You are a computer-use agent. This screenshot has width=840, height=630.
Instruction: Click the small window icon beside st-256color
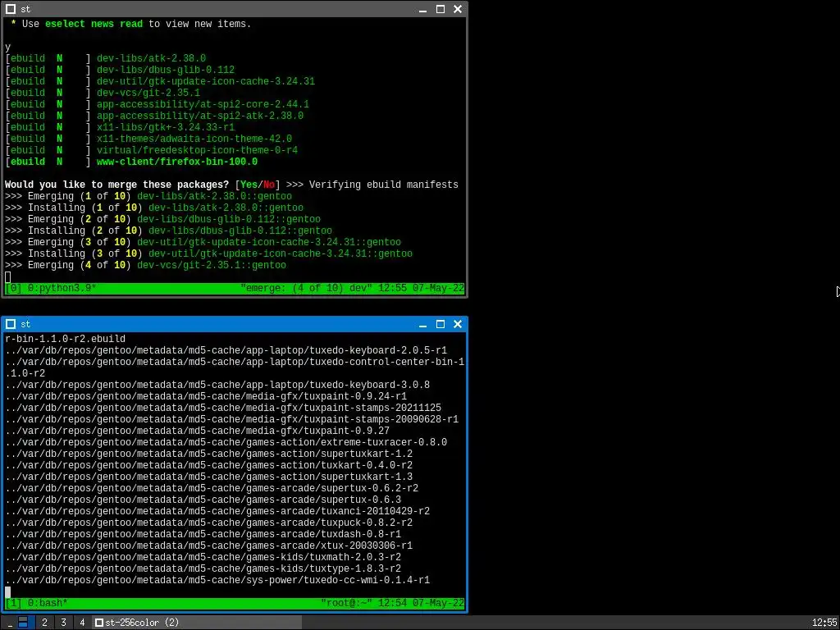coord(99,623)
